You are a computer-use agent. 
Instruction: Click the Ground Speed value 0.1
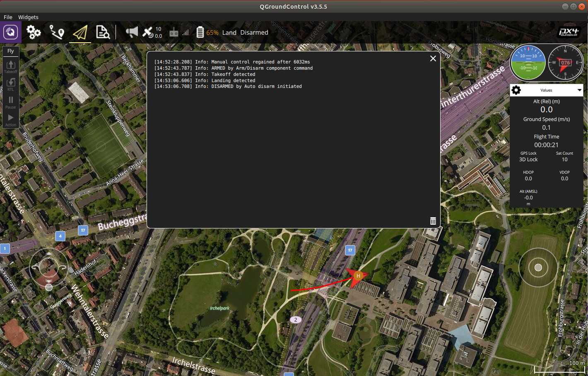[546, 127]
